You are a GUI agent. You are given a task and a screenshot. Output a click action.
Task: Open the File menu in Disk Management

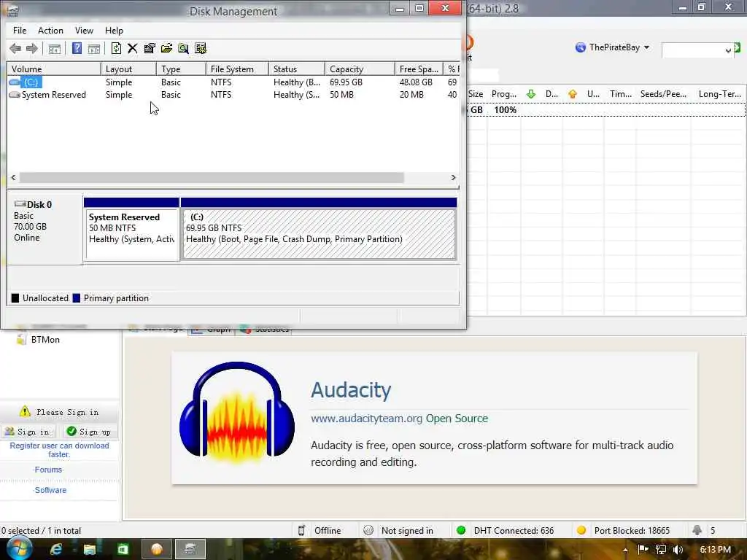point(20,31)
